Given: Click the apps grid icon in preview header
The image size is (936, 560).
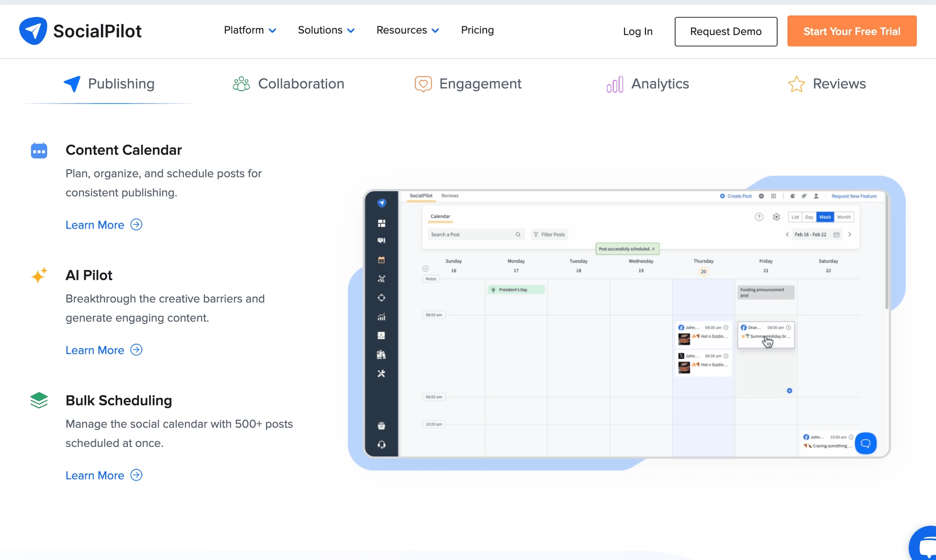Looking at the screenshot, I should (774, 196).
